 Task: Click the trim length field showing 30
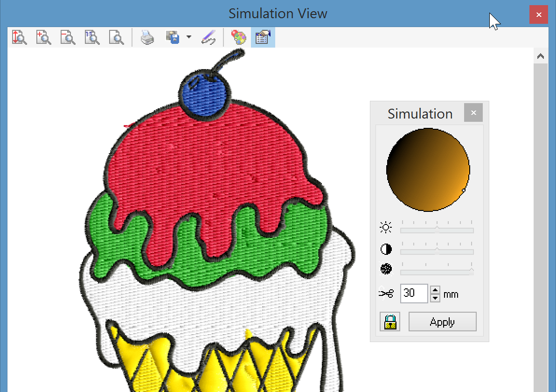coord(414,294)
